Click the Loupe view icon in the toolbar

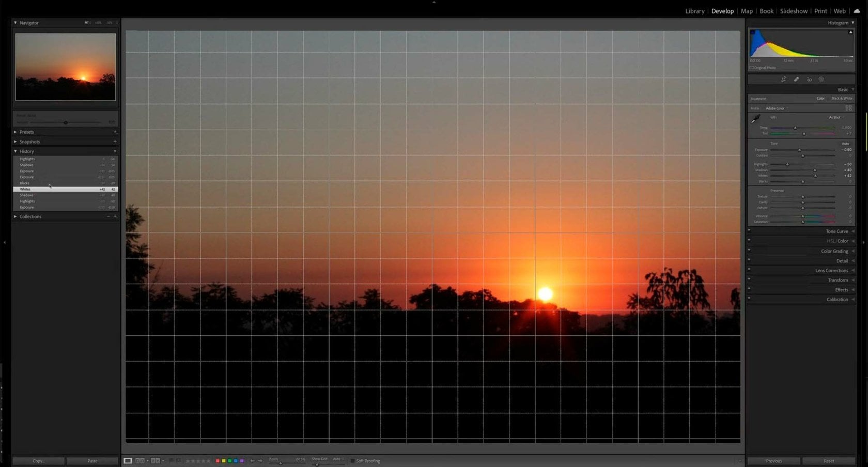tap(128, 460)
